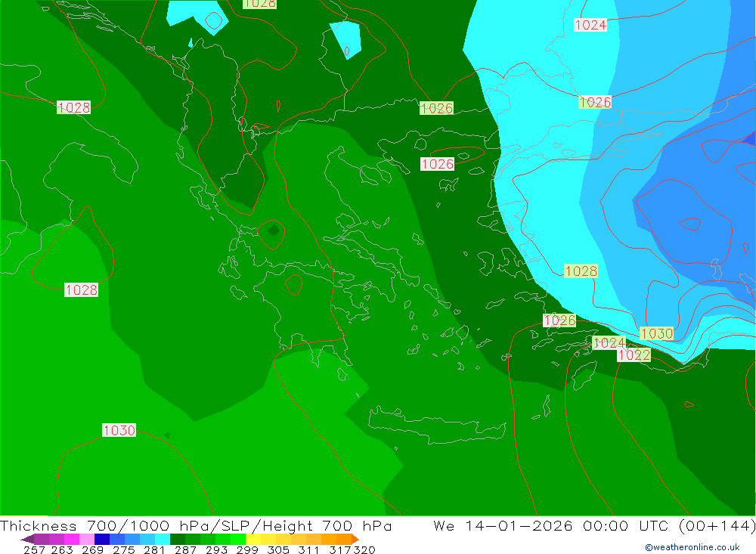Click legend value 320

[364, 549]
